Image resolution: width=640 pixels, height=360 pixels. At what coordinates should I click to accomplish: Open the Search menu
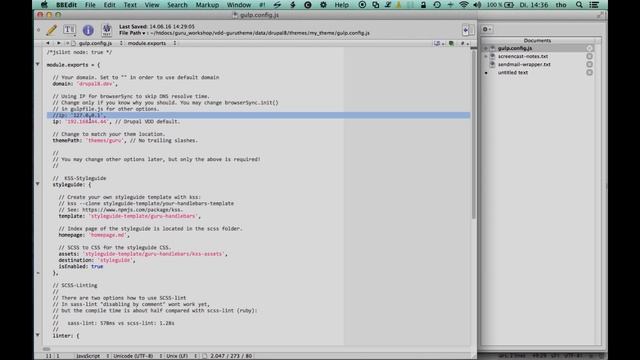[x=177, y=5]
